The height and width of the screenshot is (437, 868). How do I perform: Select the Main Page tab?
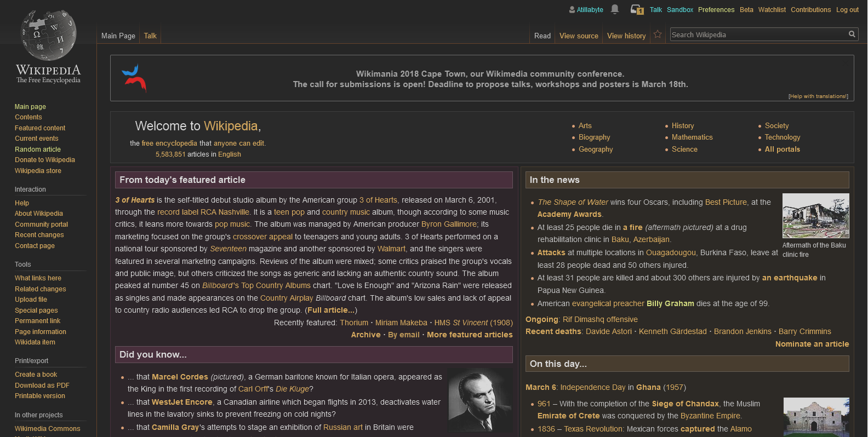point(118,36)
